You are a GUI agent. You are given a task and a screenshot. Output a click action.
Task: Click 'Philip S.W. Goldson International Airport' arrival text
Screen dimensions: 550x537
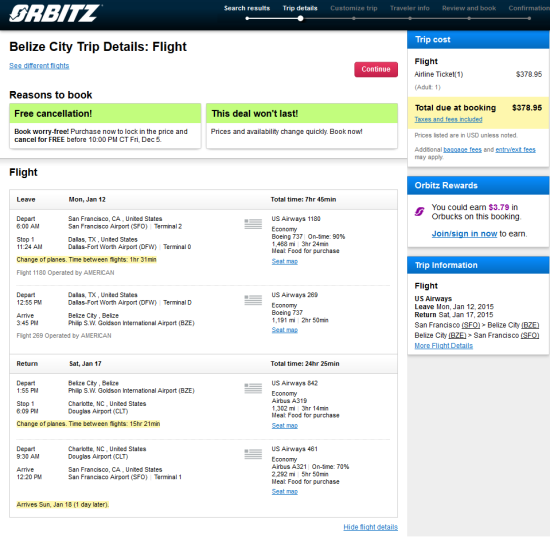pyautogui.click(x=131, y=323)
